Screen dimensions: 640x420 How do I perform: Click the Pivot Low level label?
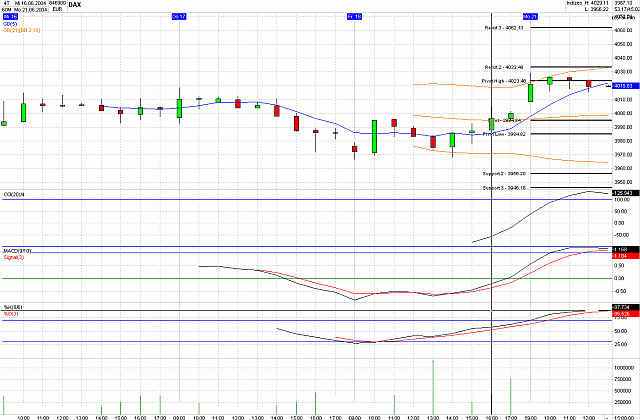coord(504,133)
